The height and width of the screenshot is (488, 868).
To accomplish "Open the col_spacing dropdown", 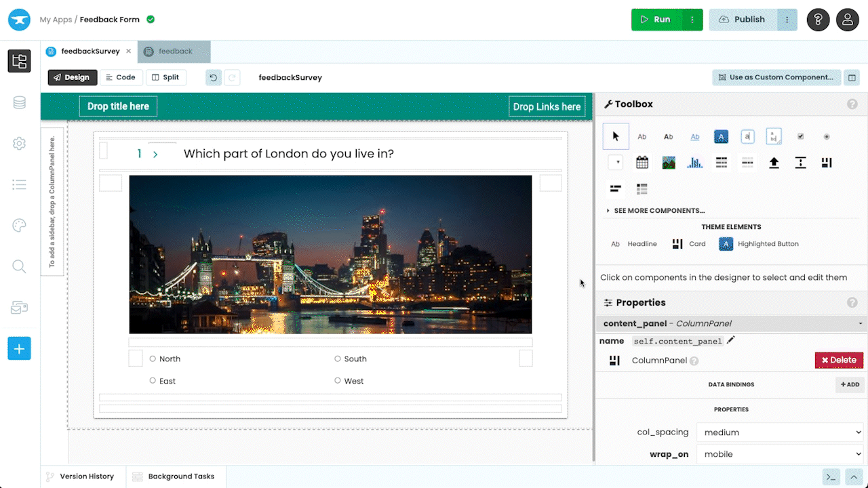I will [781, 432].
